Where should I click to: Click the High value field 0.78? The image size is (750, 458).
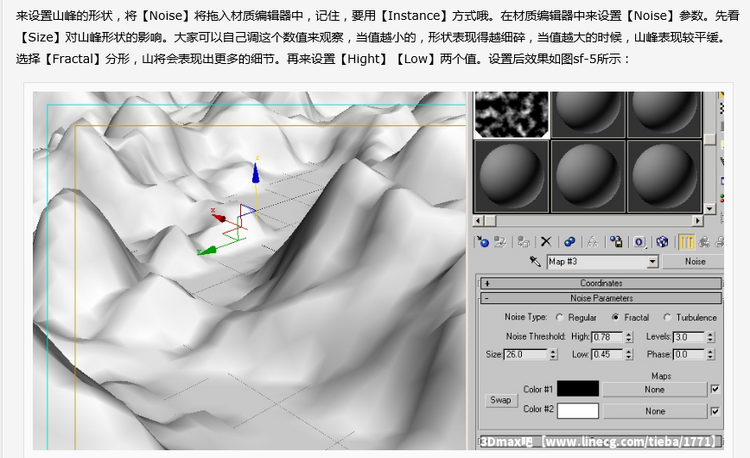pos(607,337)
